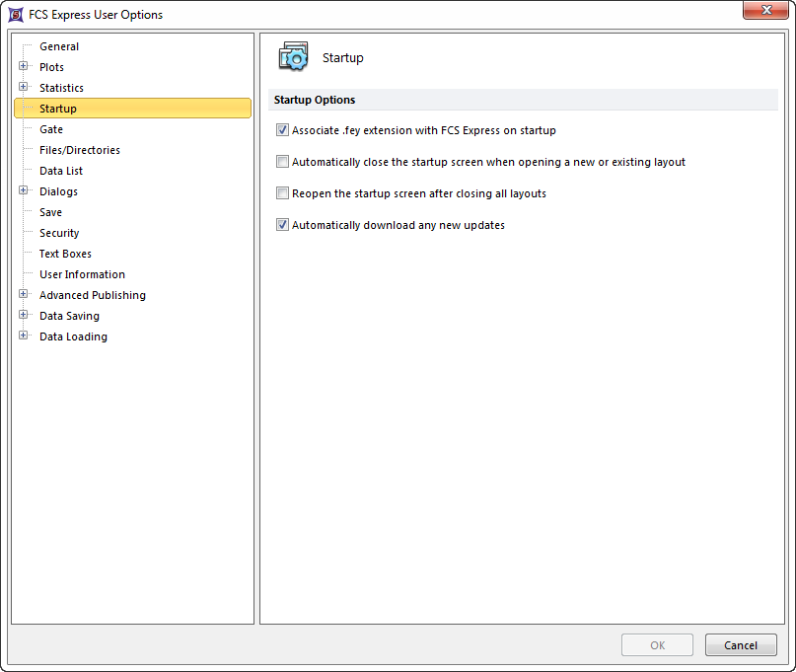Click the Cancel button

[x=741, y=645]
